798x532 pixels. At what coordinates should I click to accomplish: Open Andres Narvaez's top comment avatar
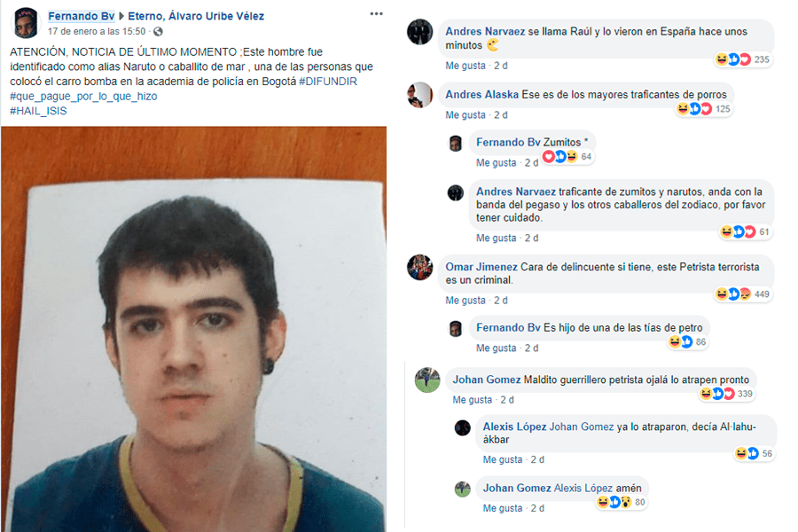pos(420,32)
